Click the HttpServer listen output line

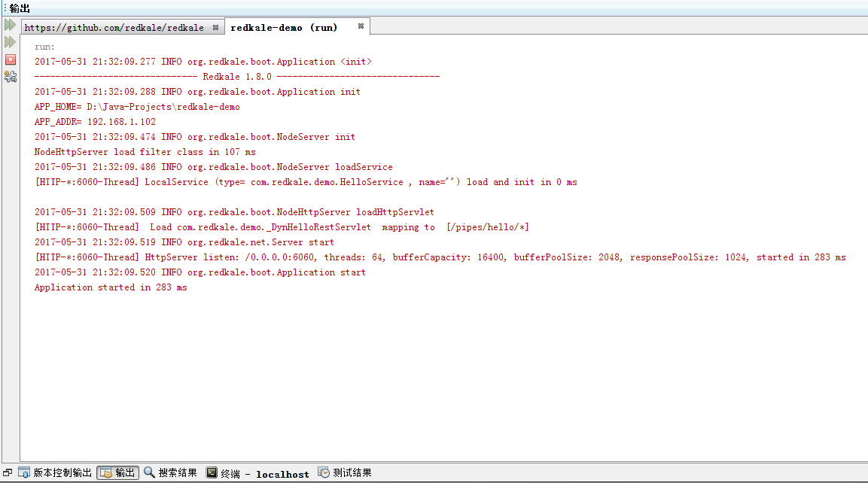coord(440,257)
